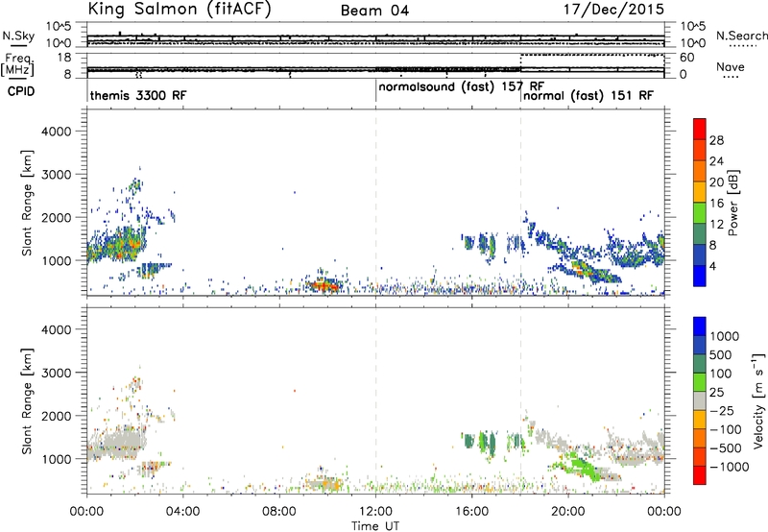Click the '3000' tick on velocity panel
This screenshot has height=532, width=768.
[x=56, y=373]
